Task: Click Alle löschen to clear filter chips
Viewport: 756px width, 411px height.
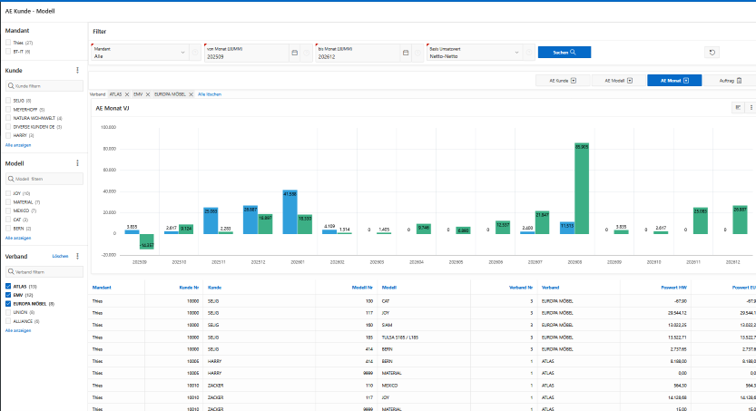Action: (x=210, y=95)
